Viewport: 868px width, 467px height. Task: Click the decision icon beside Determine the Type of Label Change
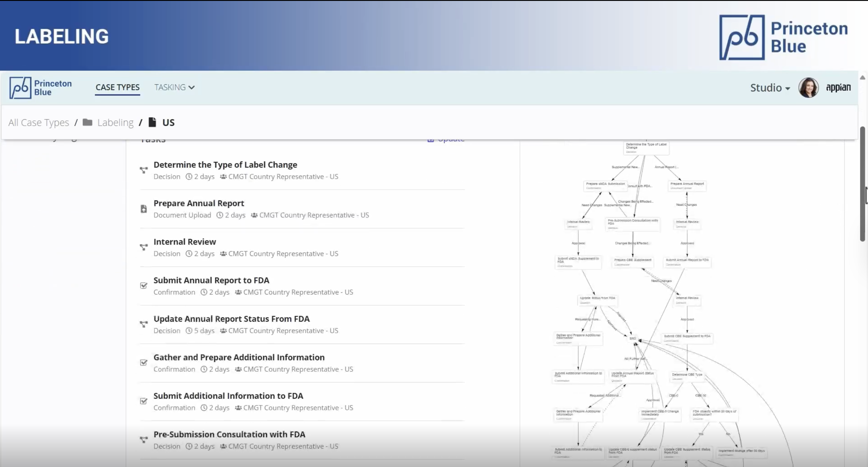pos(144,170)
